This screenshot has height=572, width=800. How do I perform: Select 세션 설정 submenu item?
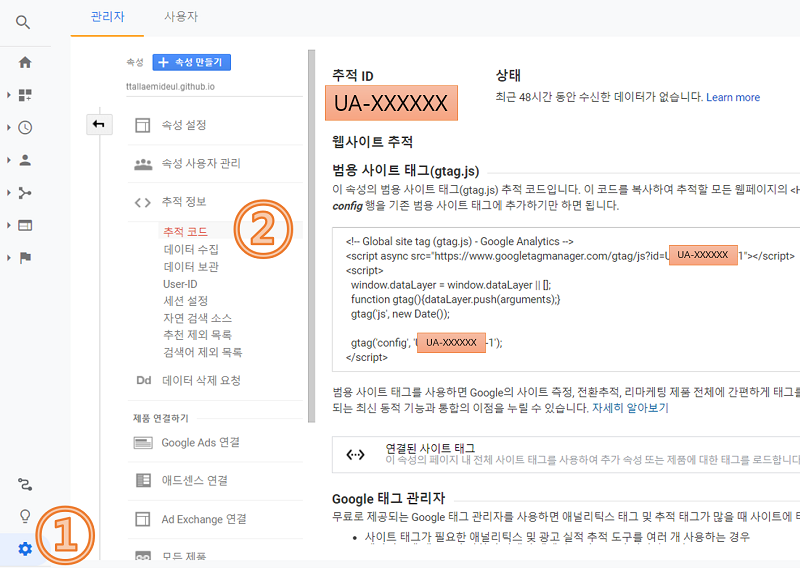[x=186, y=301]
